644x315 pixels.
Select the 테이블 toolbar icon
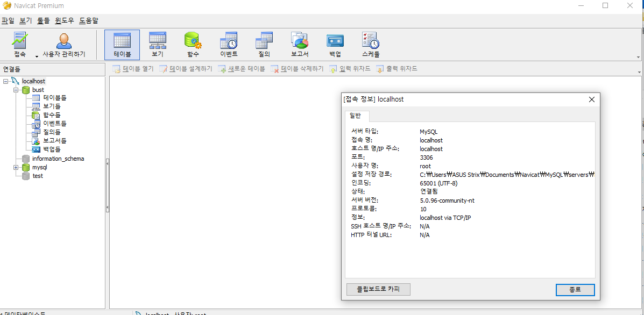(122, 45)
